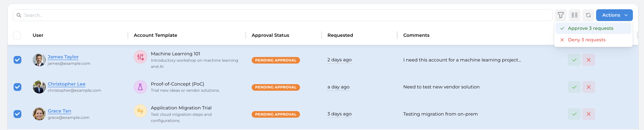Deny Grace Tan's request with red X

click(x=588, y=114)
